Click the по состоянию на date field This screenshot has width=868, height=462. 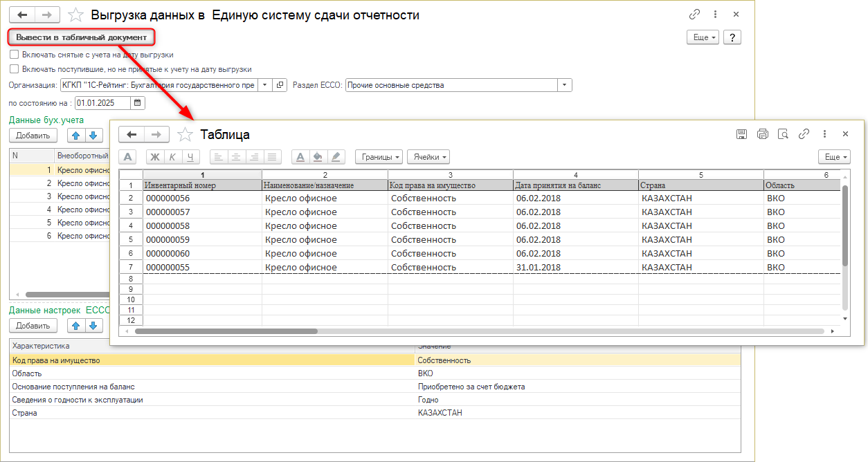point(102,103)
